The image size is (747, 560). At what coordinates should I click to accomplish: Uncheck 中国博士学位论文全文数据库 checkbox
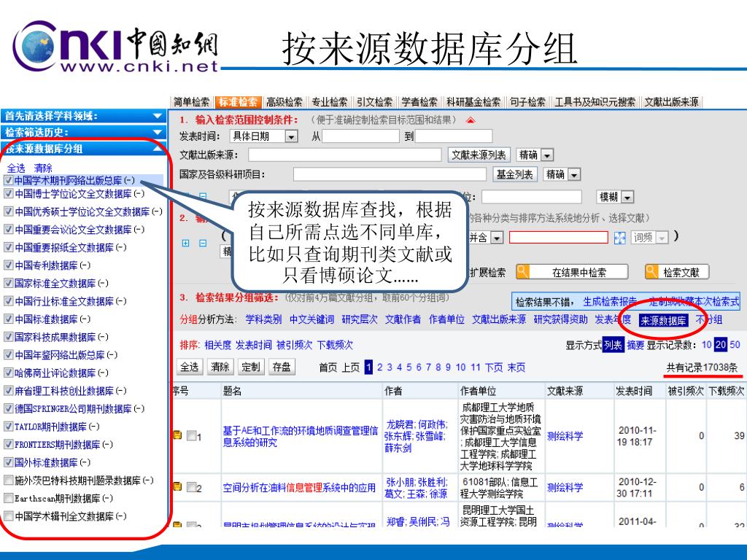(x=8, y=193)
